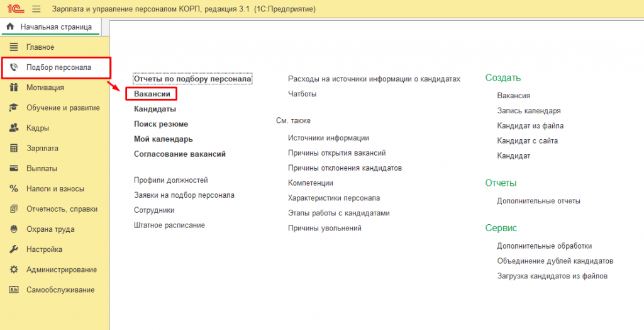Create Кандидат из файла
644x330 pixels.
tap(530, 126)
